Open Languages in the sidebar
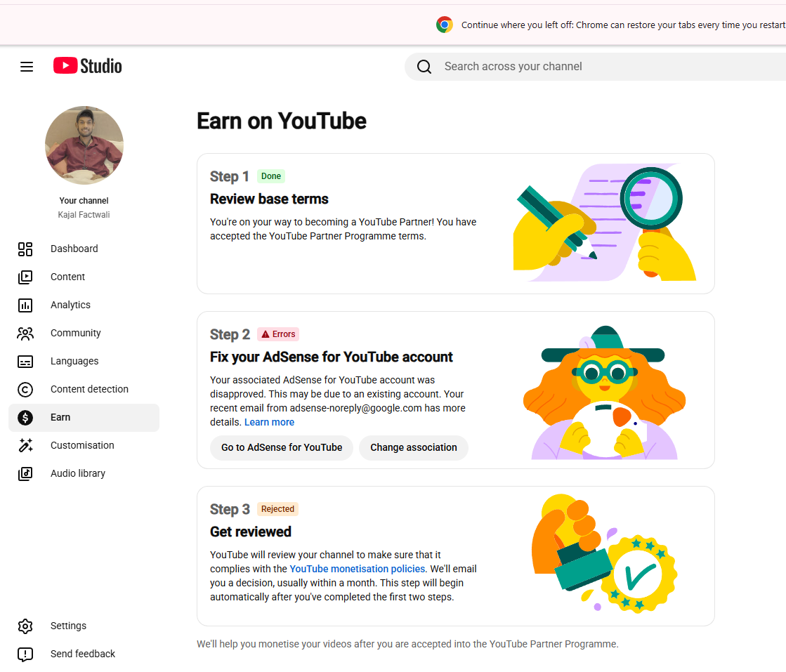786x672 pixels. (84, 362)
